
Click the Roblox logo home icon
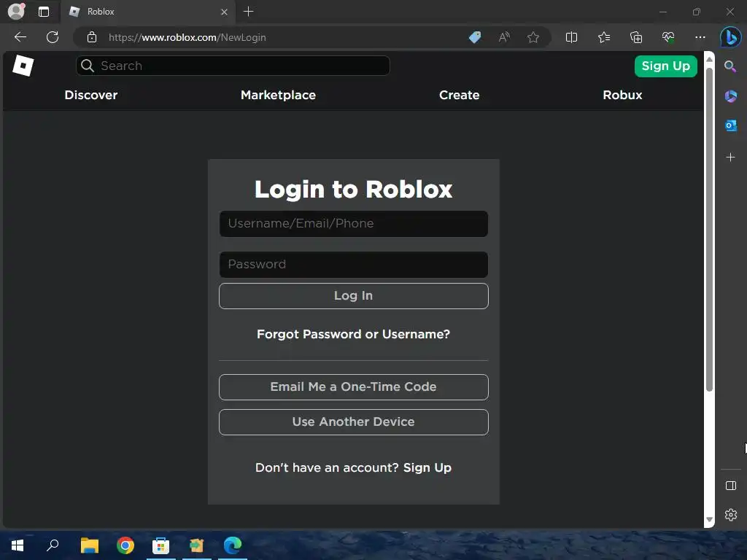[x=23, y=66]
